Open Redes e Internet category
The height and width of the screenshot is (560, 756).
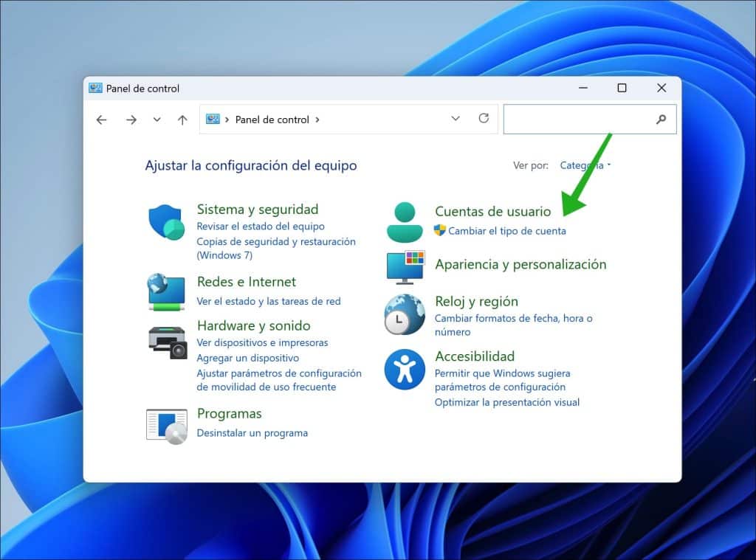(247, 281)
